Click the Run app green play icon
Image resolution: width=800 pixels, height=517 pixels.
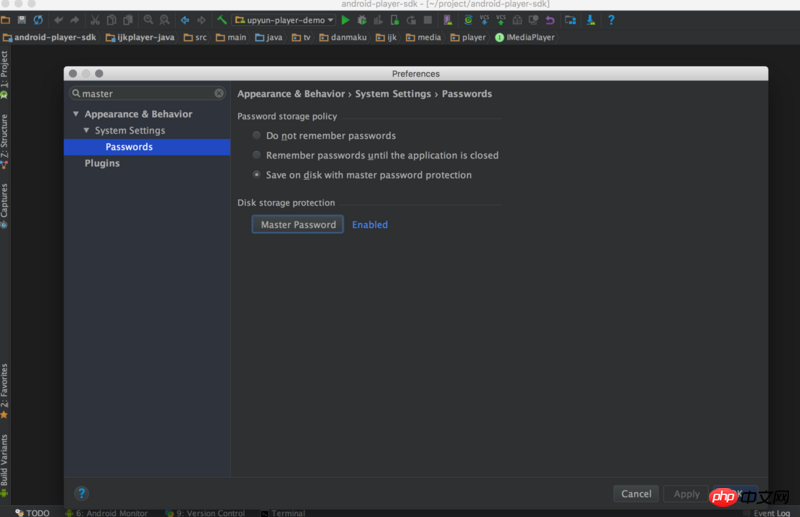point(346,20)
